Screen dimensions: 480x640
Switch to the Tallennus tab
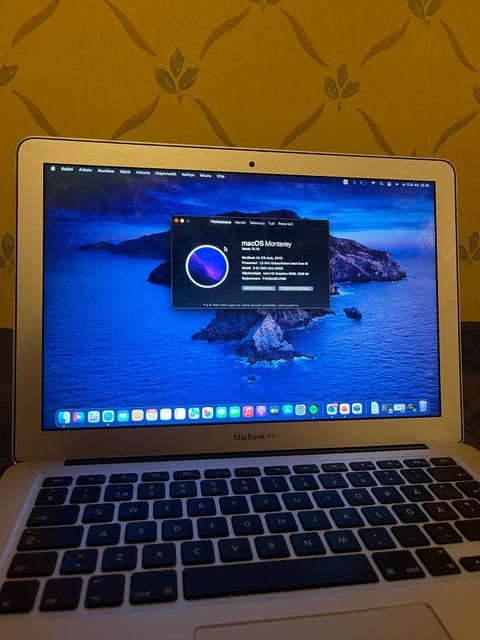[x=257, y=223]
